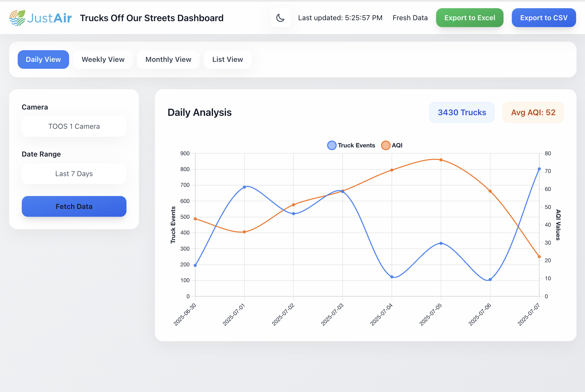Toggle dark mode with the moon icon
The width and height of the screenshot is (585, 392).
click(x=281, y=18)
